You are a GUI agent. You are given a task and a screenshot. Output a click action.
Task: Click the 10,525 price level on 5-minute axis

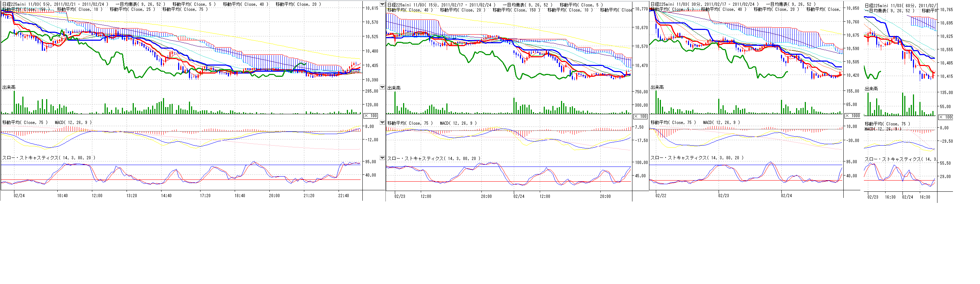[x=372, y=37]
